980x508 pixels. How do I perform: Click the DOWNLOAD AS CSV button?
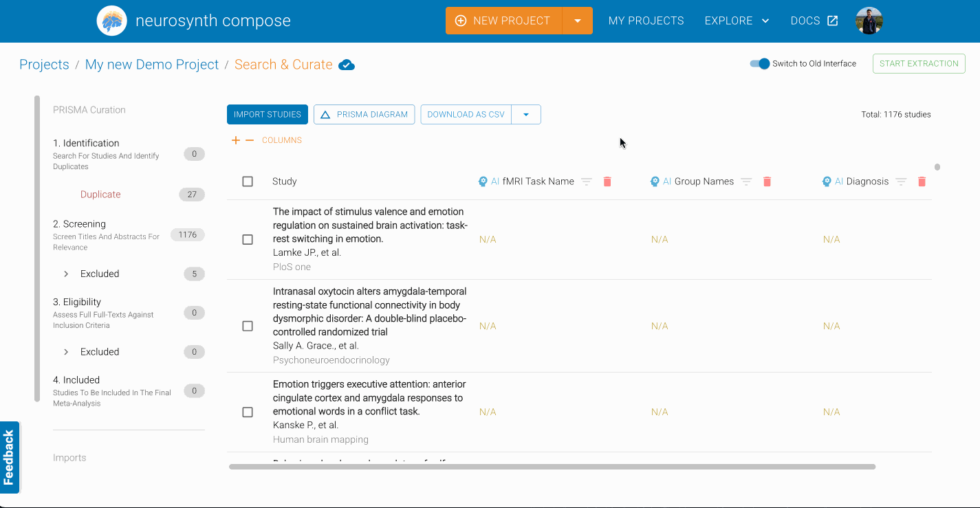point(466,115)
